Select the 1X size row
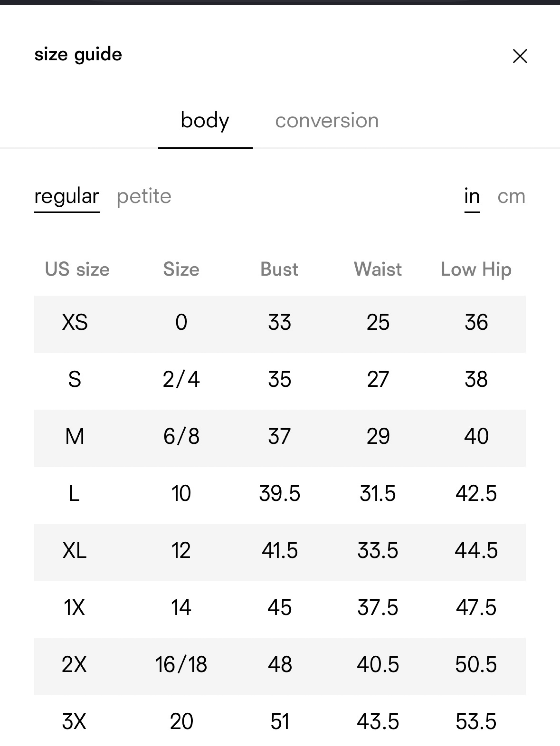560x746 pixels. [x=280, y=609]
